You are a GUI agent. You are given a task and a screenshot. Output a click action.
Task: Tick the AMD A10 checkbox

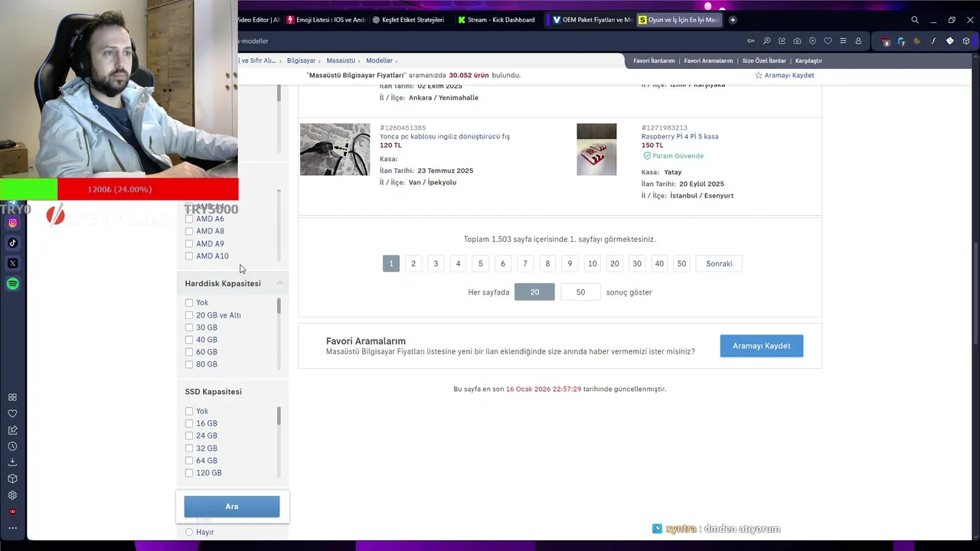[189, 256]
